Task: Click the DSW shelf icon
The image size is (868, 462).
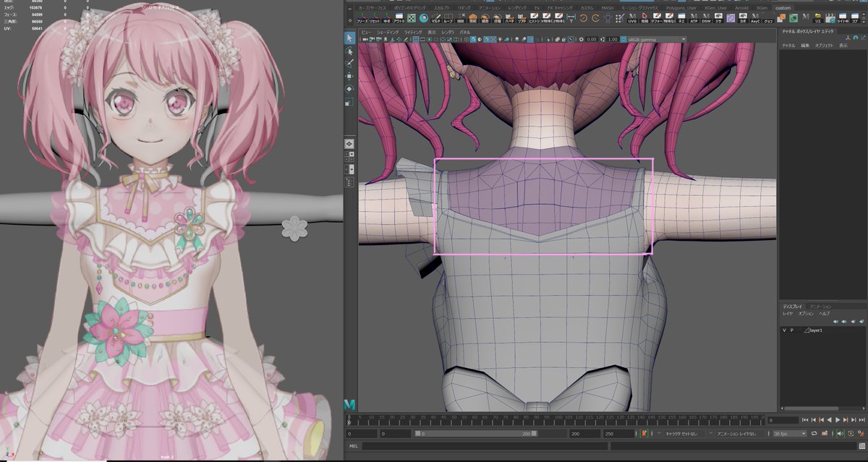Action: point(707,18)
